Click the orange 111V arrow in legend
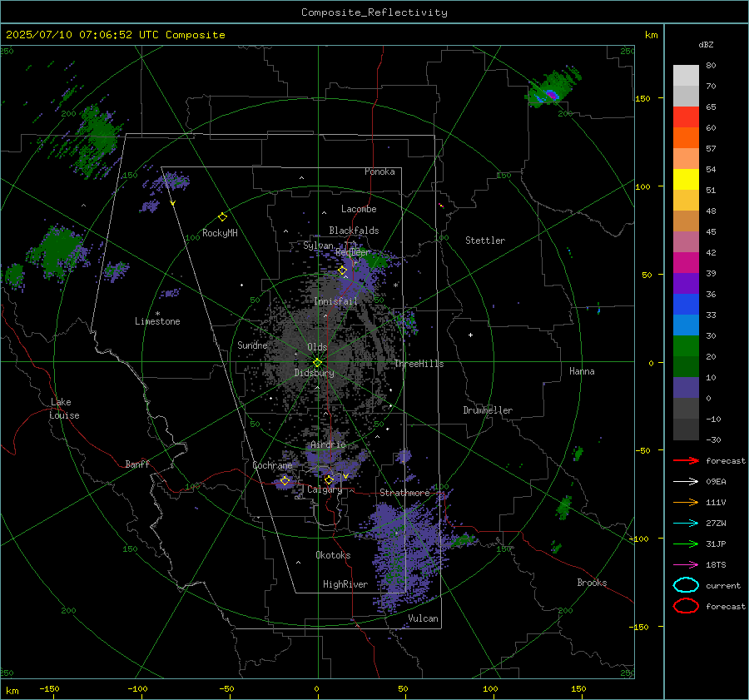 point(686,502)
